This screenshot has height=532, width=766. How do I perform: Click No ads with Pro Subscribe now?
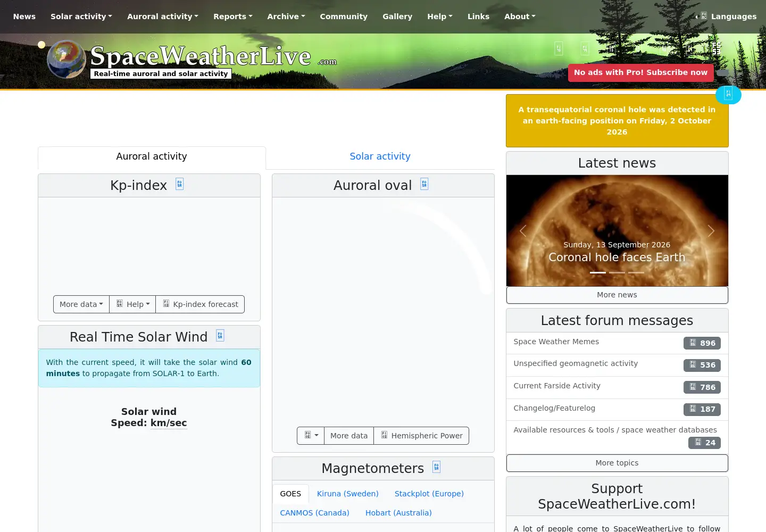point(640,72)
